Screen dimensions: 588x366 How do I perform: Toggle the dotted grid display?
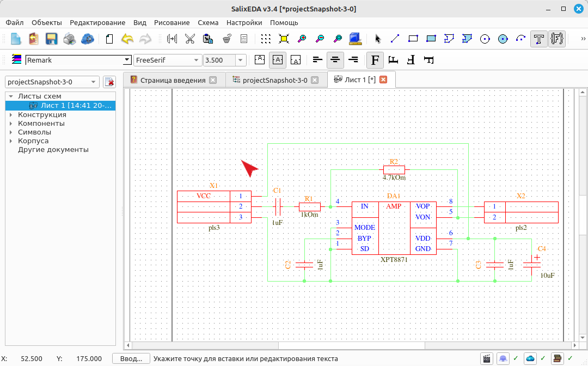pos(266,39)
